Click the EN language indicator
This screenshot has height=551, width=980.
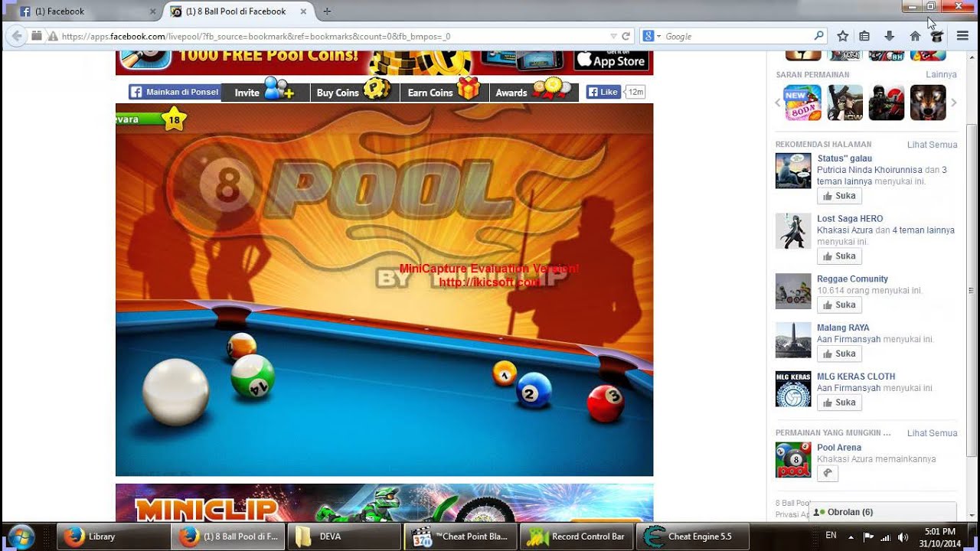tap(831, 536)
